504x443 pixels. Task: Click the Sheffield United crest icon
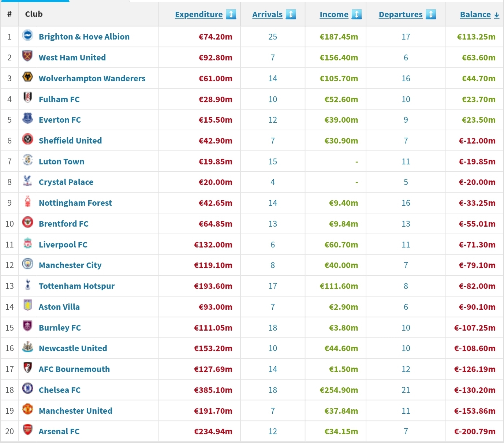pyautogui.click(x=27, y=139)
